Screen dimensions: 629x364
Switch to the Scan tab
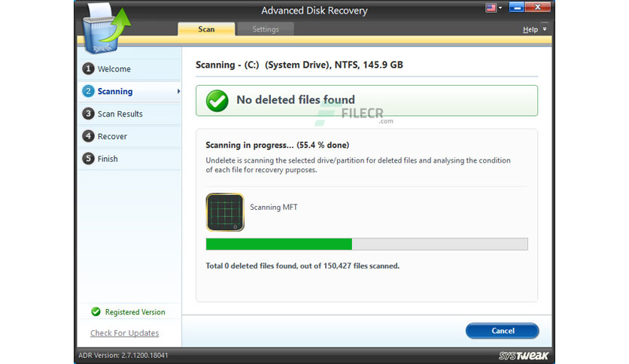pyautogui.click(x=206, y=29)
